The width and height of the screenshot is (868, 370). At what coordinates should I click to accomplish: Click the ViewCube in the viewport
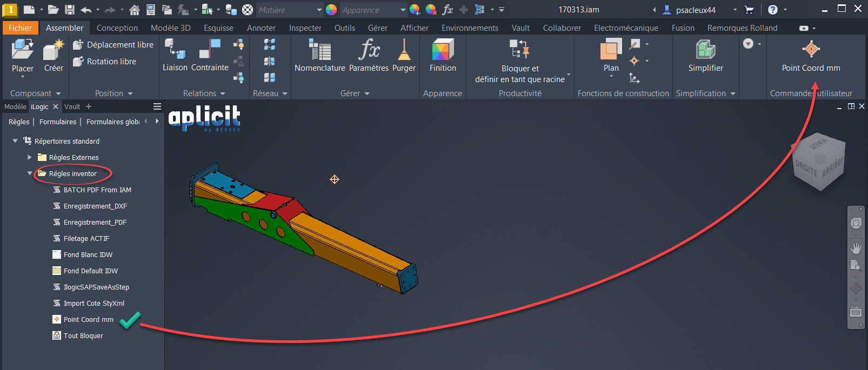pyautogui.click(x=819, y=162)
